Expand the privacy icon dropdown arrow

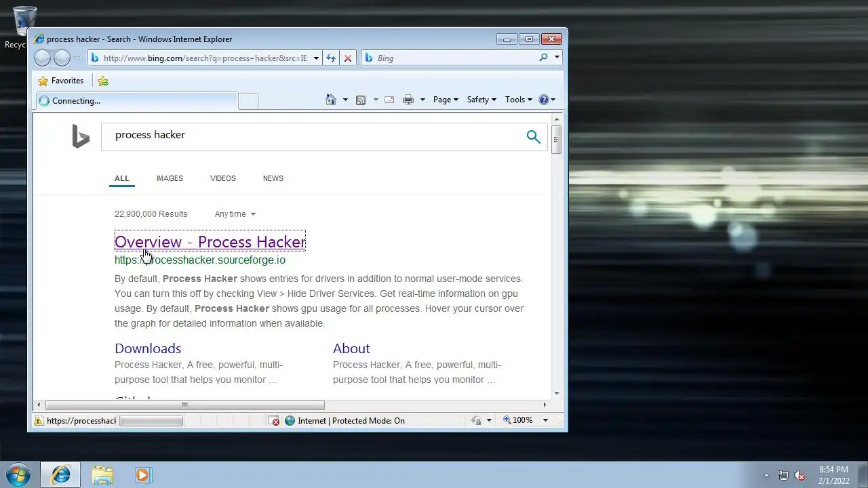[489, 421]
